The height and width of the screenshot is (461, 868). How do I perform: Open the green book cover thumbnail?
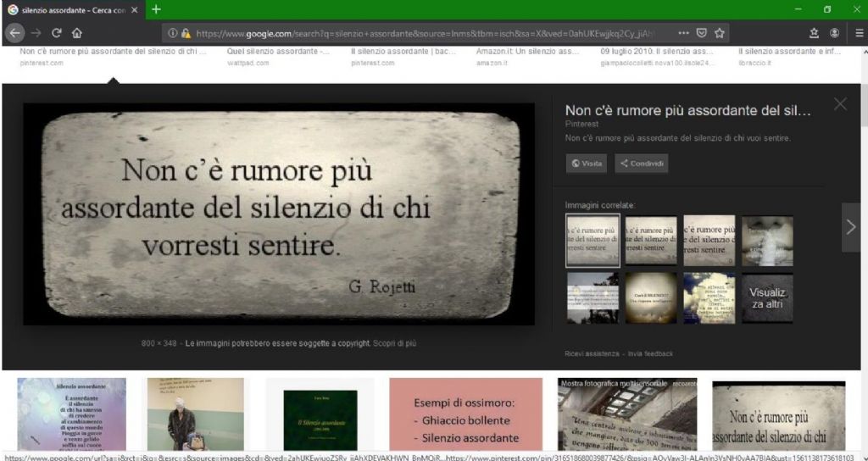320,420
